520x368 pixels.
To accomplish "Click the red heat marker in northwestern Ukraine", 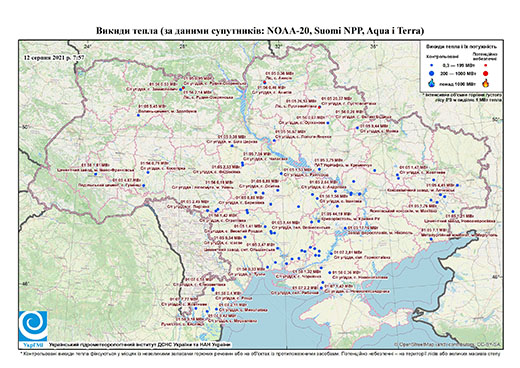I will point(183,88).
